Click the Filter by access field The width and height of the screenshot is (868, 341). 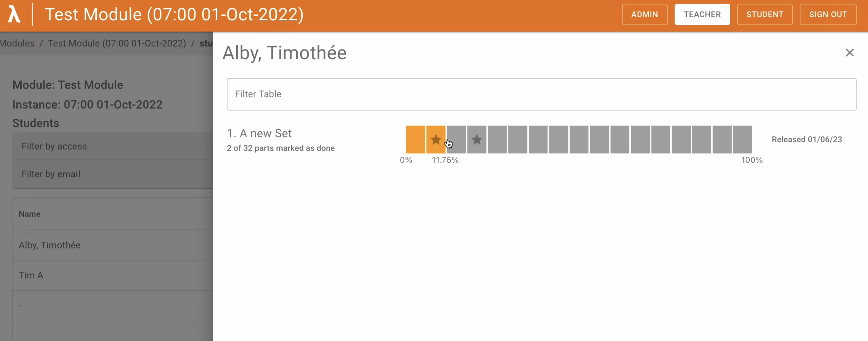pos(101,146)
